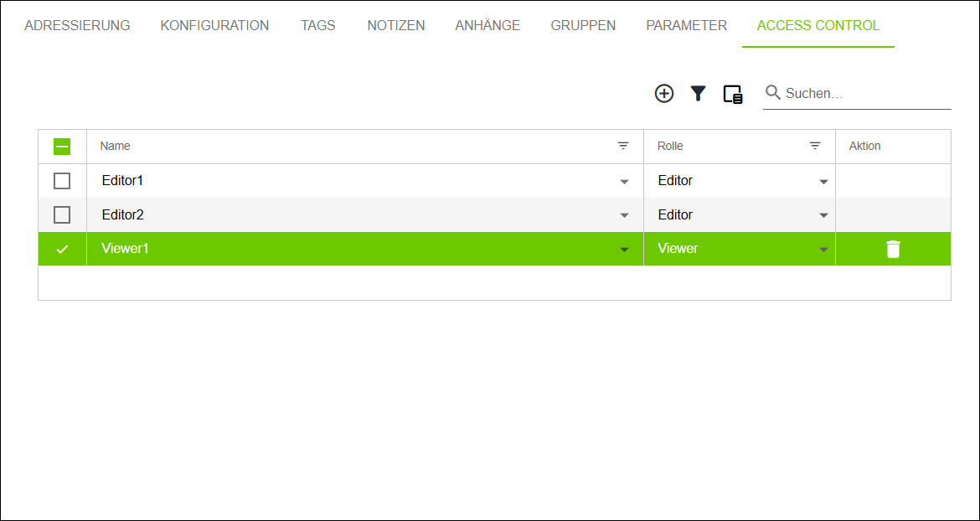The height and width of the screenshot is (521, 980).
Task: Click the add entry plus icon
Action: (x=664, y=94)
